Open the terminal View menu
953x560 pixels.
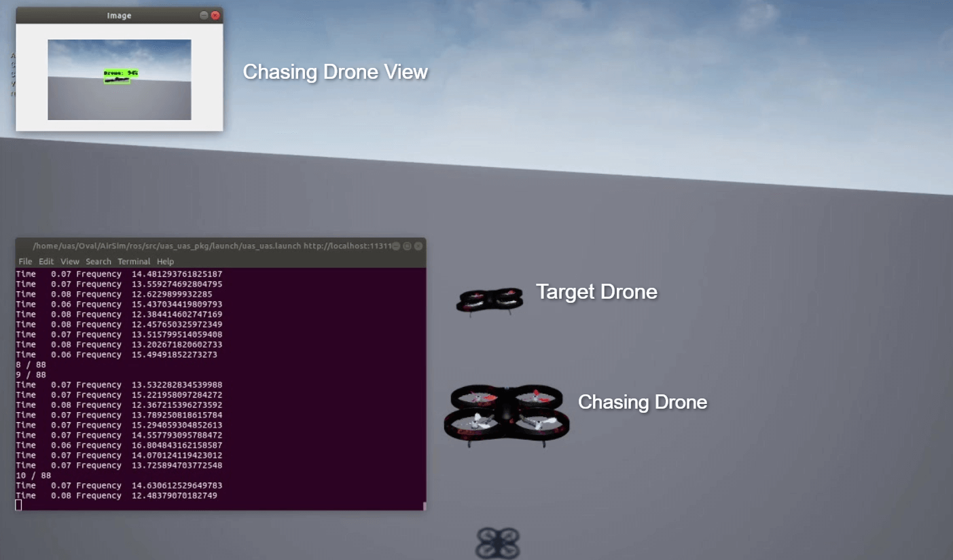(70, 261)
